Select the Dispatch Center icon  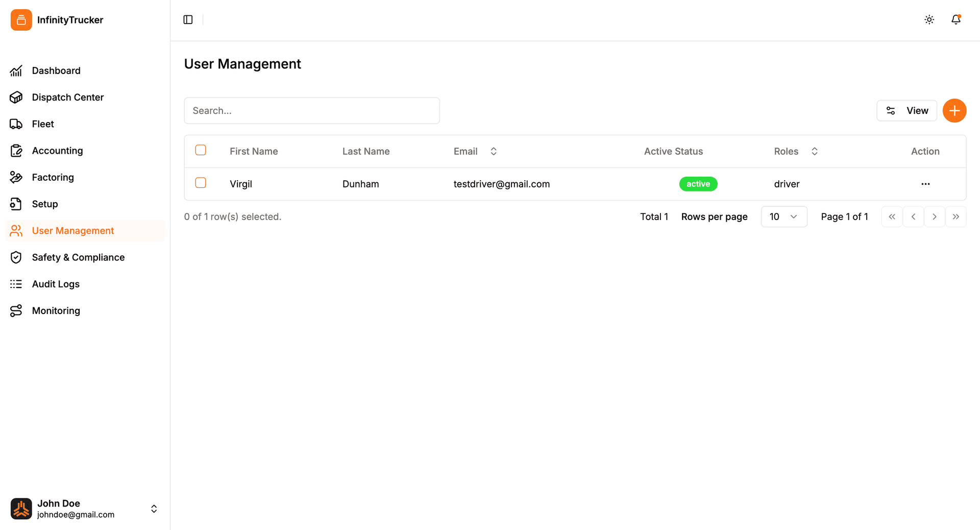click(16, 97)
